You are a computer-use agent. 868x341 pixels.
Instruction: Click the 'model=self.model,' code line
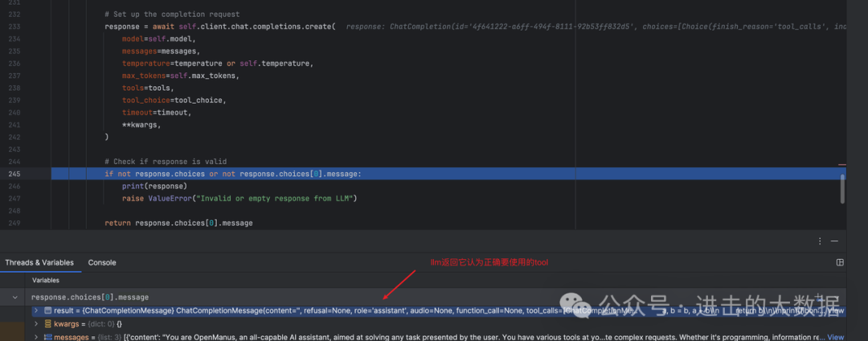[159, 39]
